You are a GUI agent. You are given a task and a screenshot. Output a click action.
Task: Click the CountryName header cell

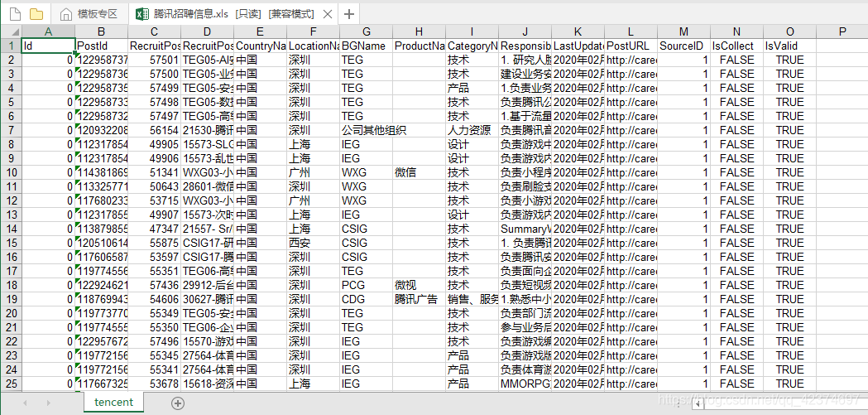(260, 46)
